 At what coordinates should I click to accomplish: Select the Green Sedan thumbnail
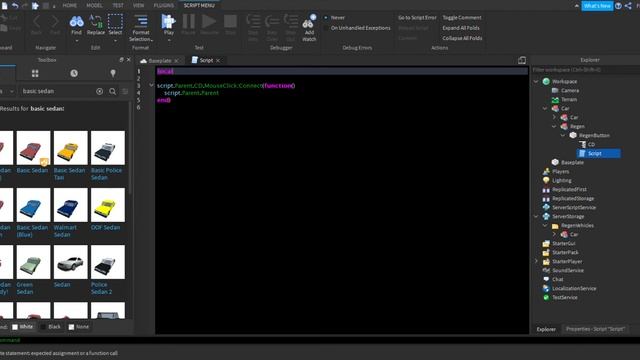pos(33,262)
